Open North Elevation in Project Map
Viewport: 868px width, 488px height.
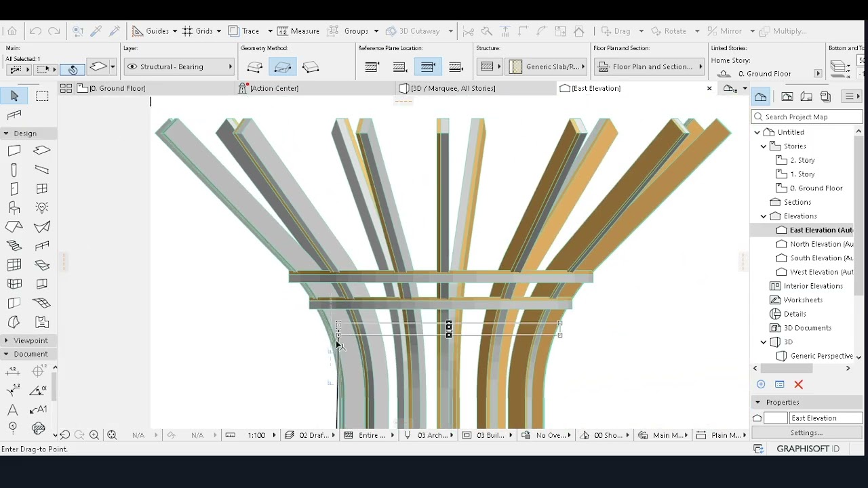(x=815, y=244)
